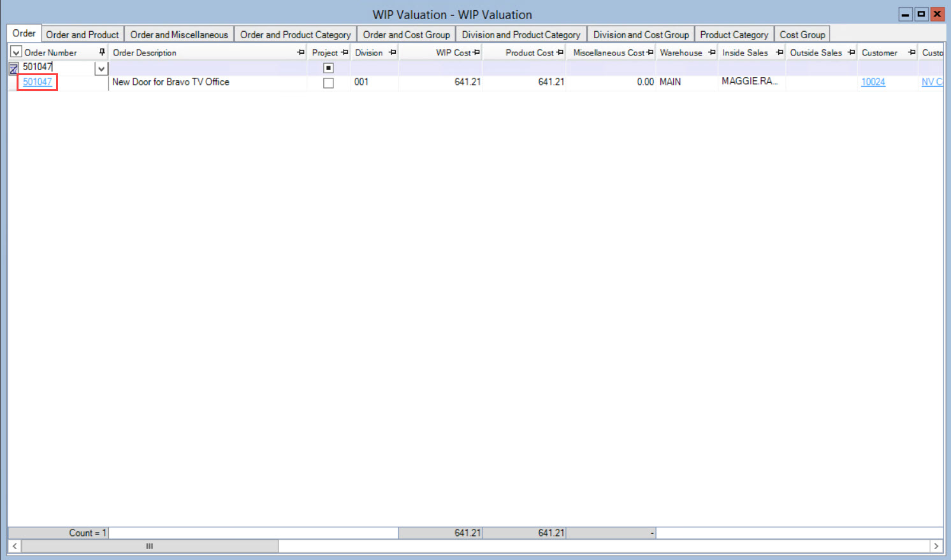Pin the Customer column

click(x=912, y=52)
